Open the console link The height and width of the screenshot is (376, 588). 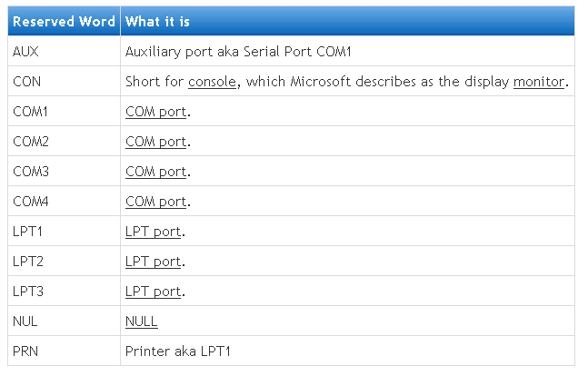tap(212, 82)
